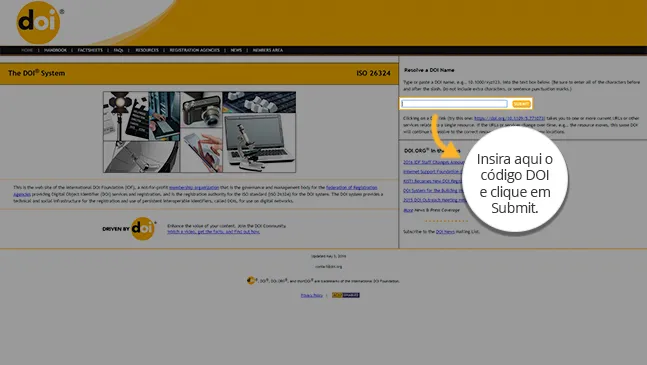
Task: Open the example https://doi.org link
Action: pyautogui.click(x=509, y=118)
